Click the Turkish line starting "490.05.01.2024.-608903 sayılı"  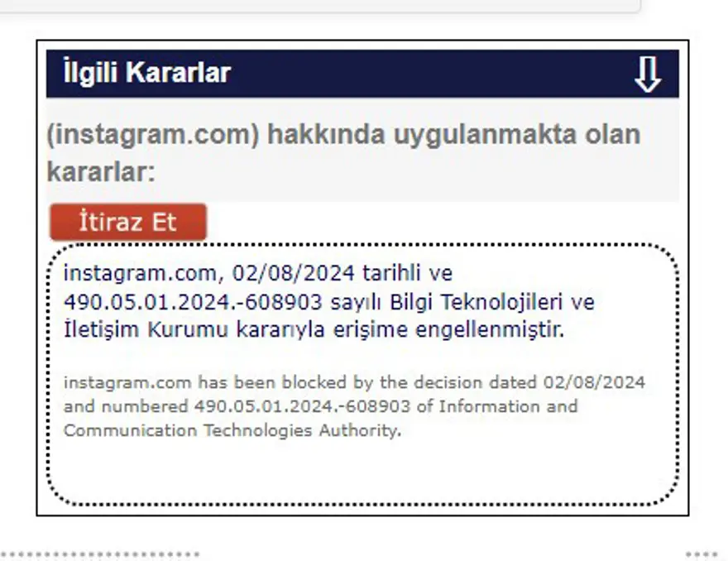[x=329, y=302]
